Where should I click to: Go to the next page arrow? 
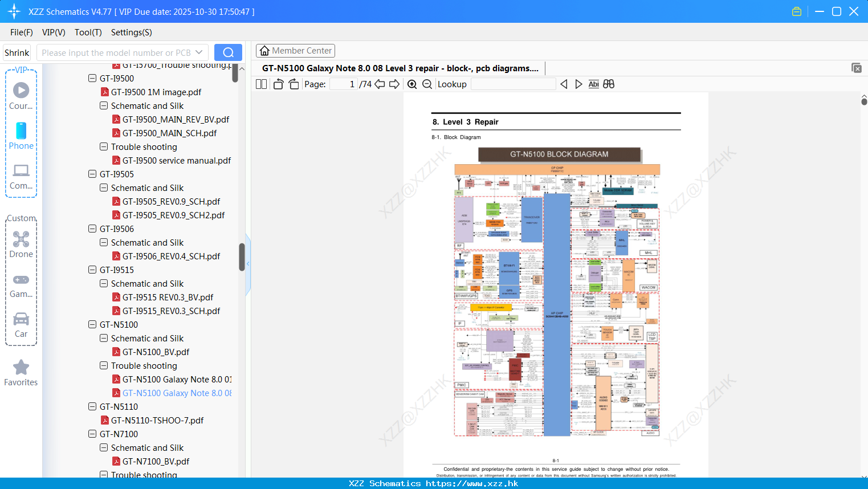coord(394,84)
